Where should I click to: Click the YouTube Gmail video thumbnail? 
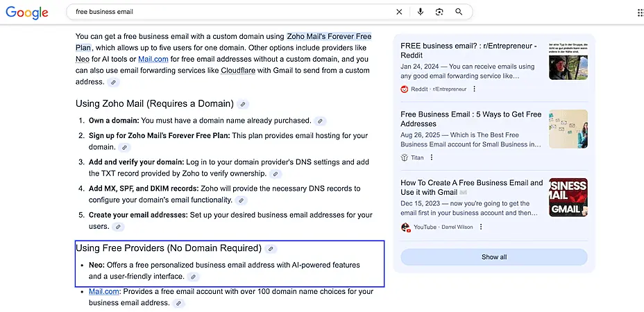click(568, 198)
